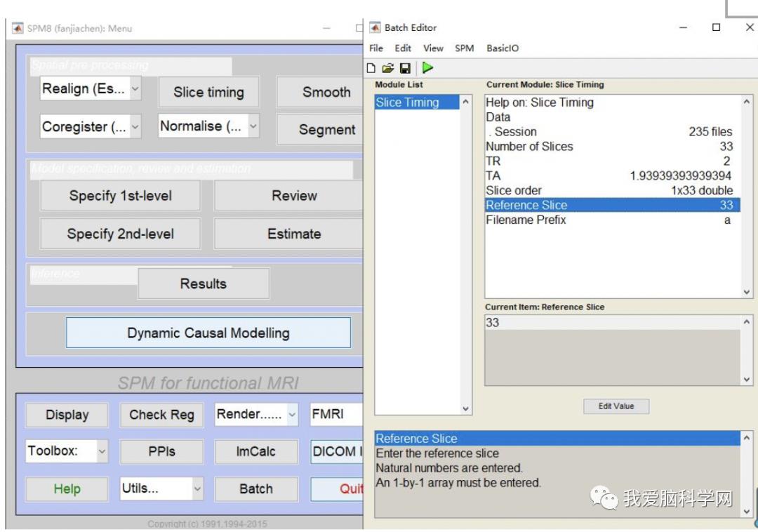Select the Number of Slices row
758x532 pixels.
point(613,147)
